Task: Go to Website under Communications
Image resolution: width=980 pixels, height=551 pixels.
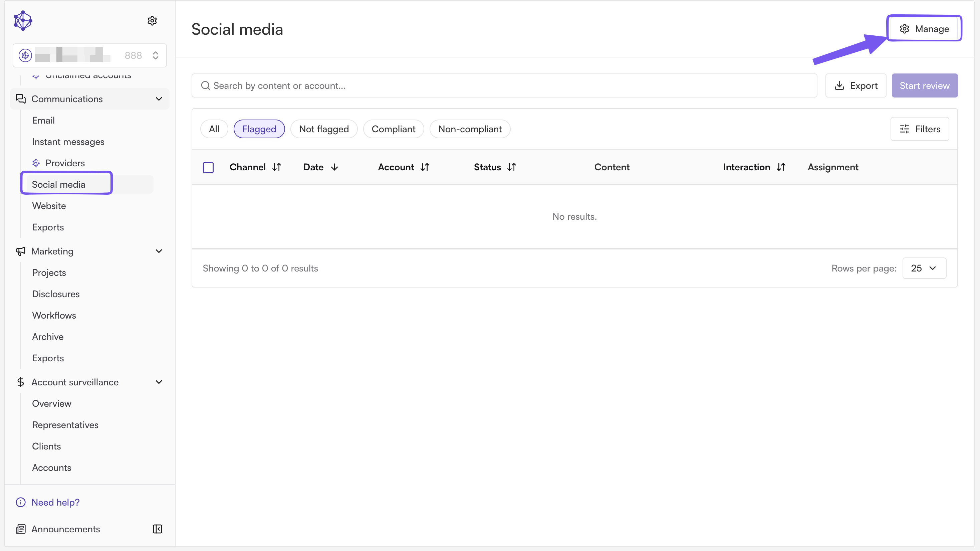Action: point(49,206)
